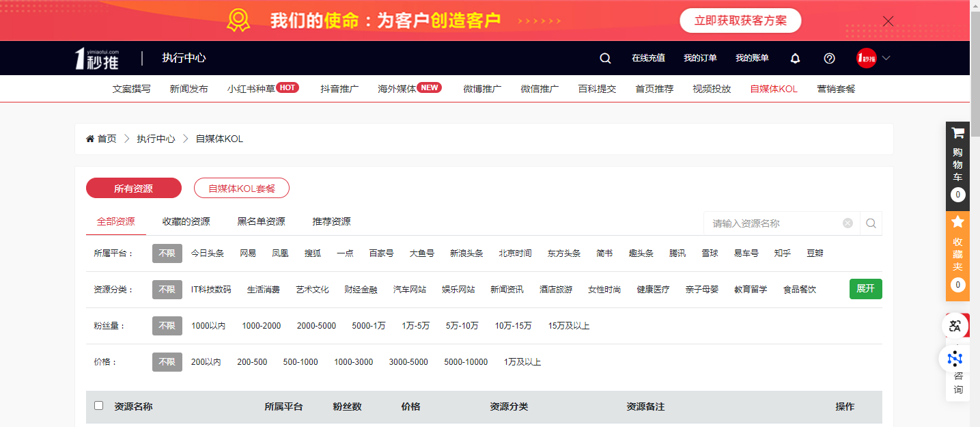Click the search magnifier icon in header
Viewport: 980px width, 427px height.
tap(605, 58)
